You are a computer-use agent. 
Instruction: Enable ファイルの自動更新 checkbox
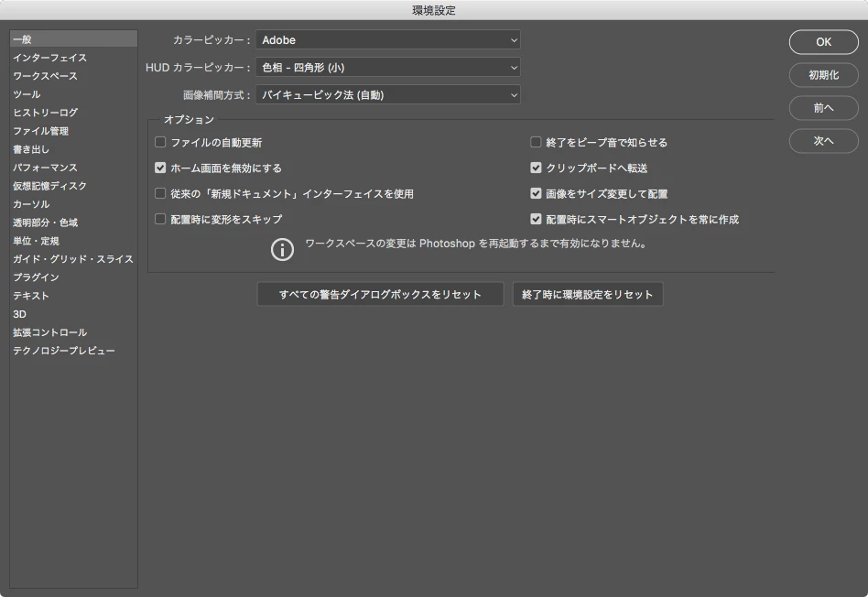coord(160,142)
